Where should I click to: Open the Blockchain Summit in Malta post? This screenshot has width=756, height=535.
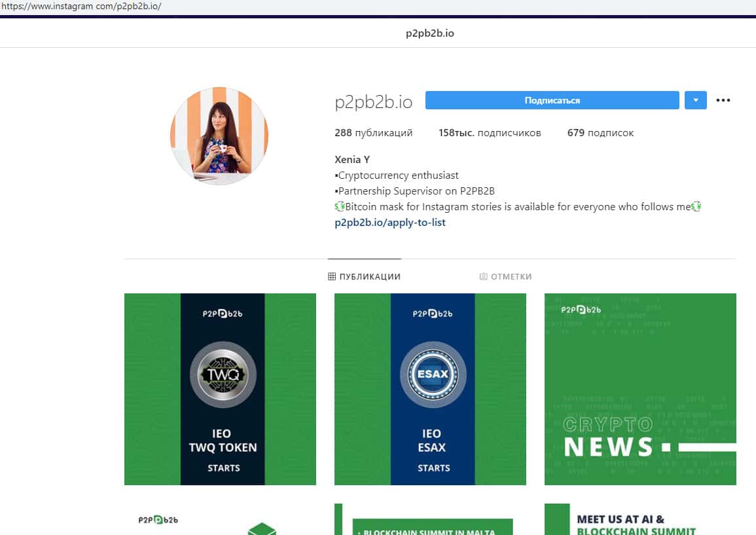[x=430, y=519]
